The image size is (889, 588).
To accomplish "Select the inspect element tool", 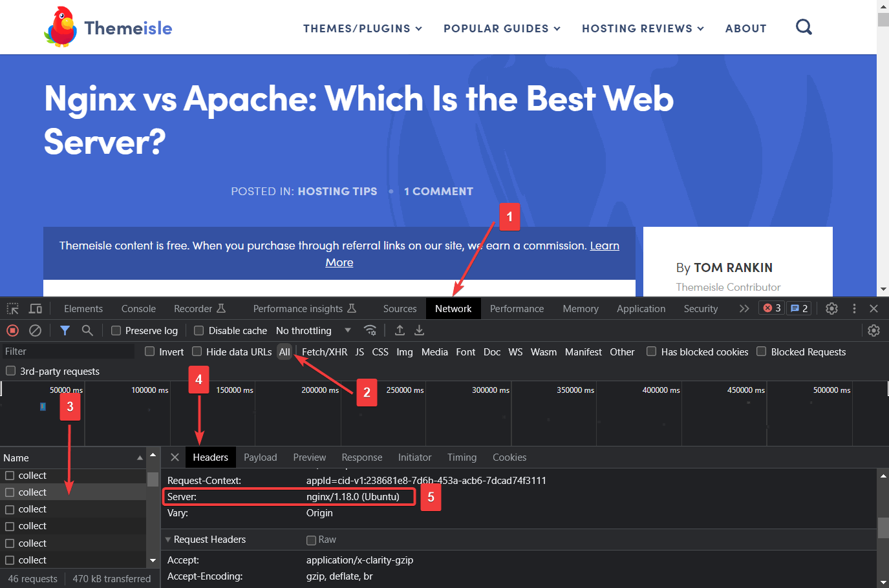I will (x=12, y=308).
